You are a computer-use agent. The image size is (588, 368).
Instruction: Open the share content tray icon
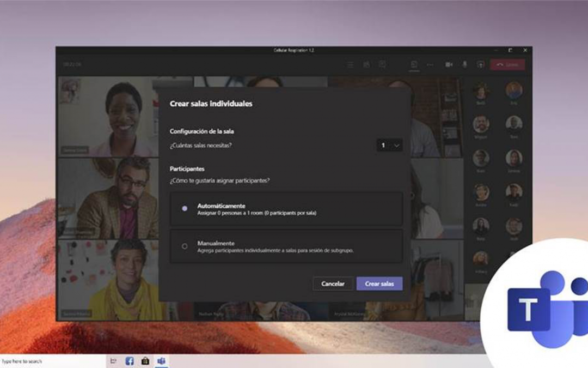click(480, 64)
